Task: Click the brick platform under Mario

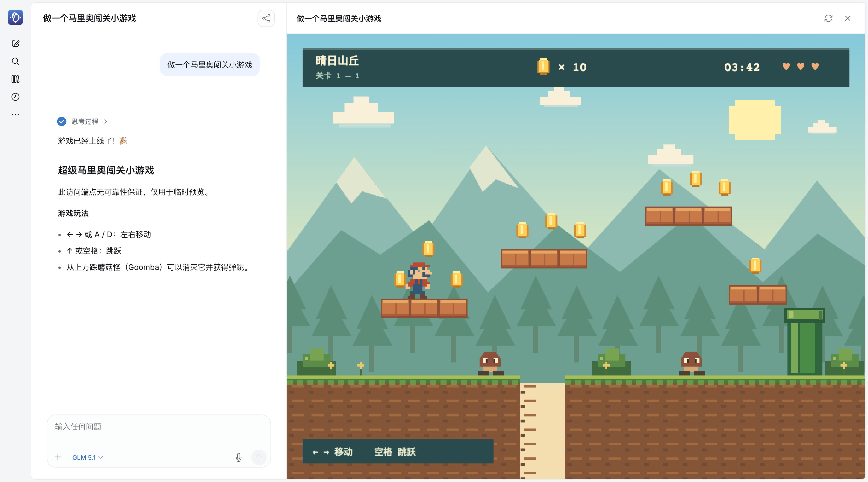Action: click(424, 308)
